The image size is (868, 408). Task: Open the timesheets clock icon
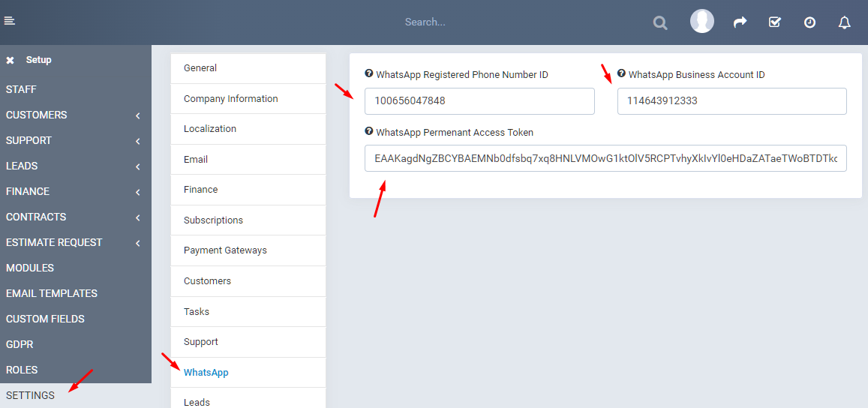coord(809,22)
